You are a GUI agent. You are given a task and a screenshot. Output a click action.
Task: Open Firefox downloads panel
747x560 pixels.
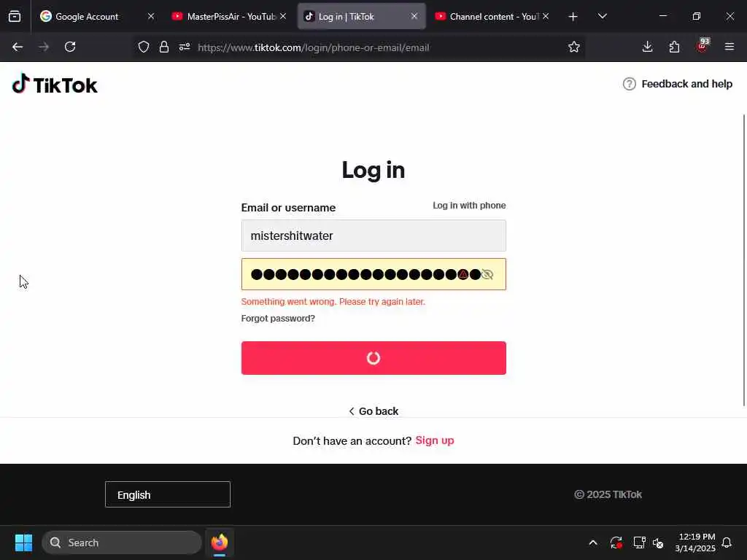tap(648, 47)
